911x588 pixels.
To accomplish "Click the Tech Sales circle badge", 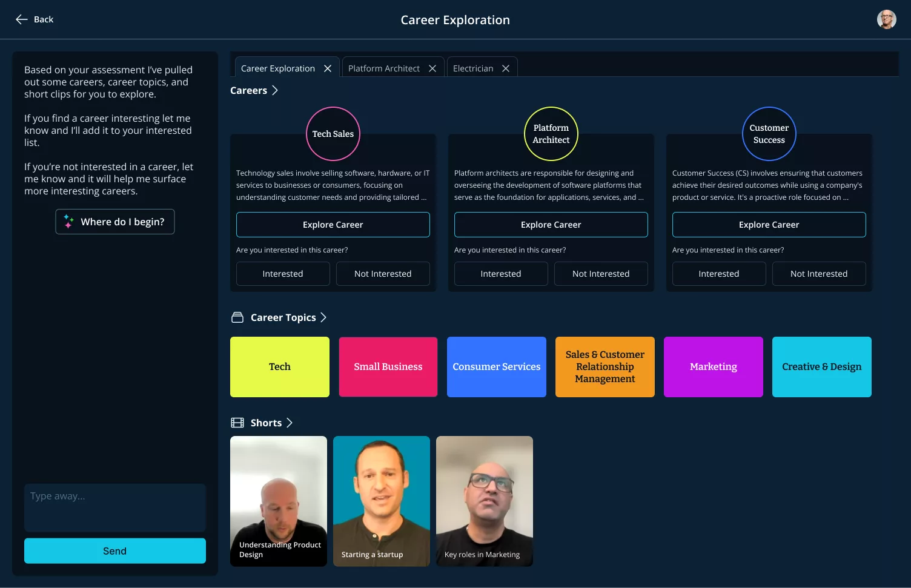I will tap(333, 134).
